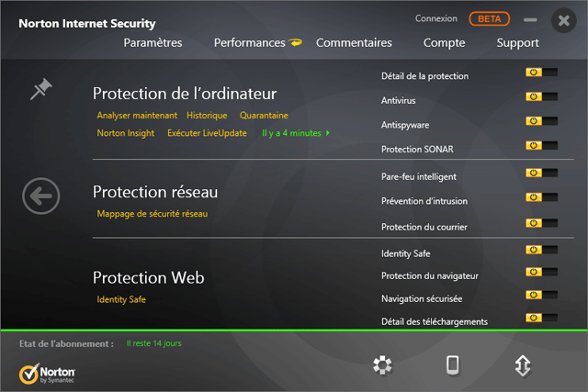
Task: Click the up-down arrows icon
Action: click(523, 365)
